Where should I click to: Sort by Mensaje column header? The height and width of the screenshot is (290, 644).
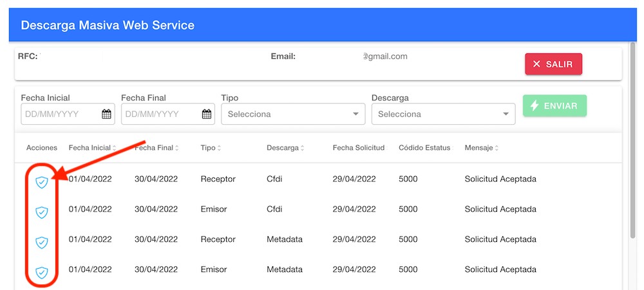[482, 148]
